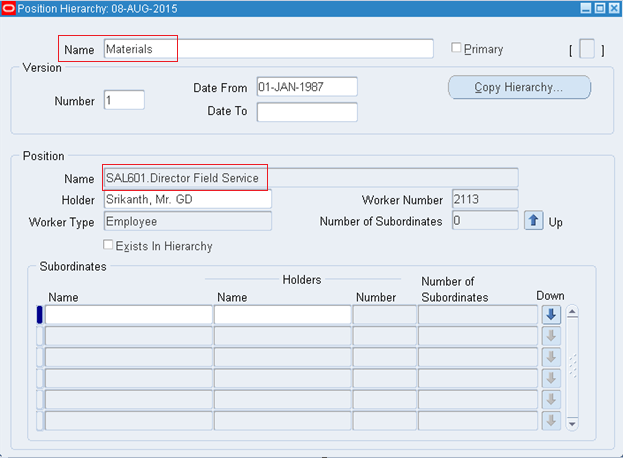Click the Position Name field SAL601
This screenshot has height=458, width=623.
(310, 178)
